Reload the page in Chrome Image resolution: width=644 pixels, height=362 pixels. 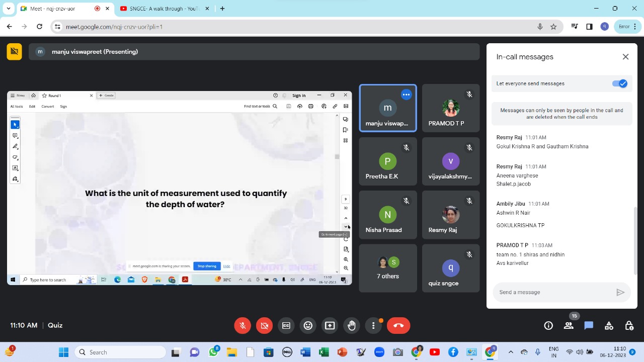pos(39,27)
